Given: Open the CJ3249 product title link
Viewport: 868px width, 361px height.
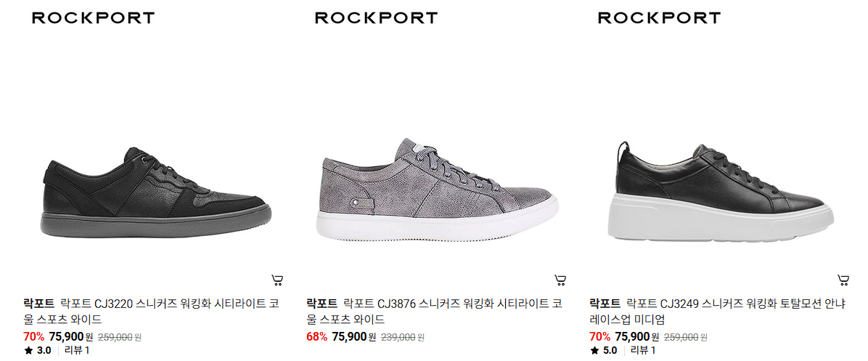Looking at the screenshot, I should (x=718, y=311).
